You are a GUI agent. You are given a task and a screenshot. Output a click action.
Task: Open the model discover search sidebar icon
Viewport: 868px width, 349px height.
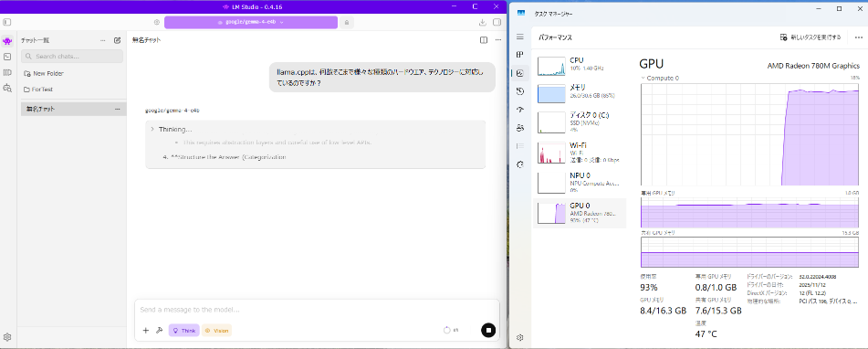[7, 88]
